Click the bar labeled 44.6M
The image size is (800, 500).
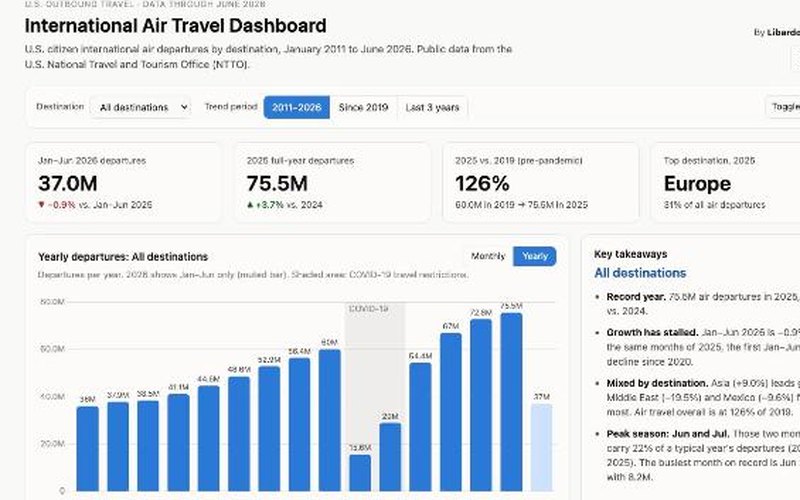click(209, 438)
